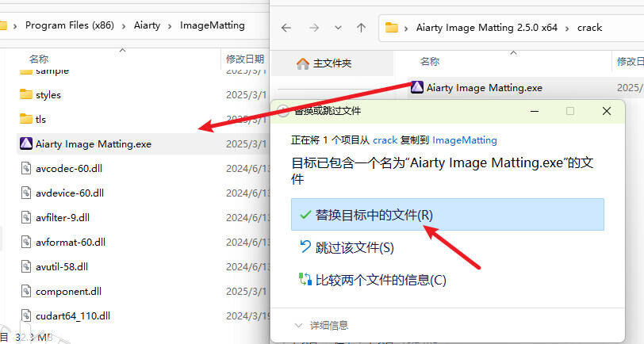Click the blue skip arrow icon

click(x=305, y=247)
